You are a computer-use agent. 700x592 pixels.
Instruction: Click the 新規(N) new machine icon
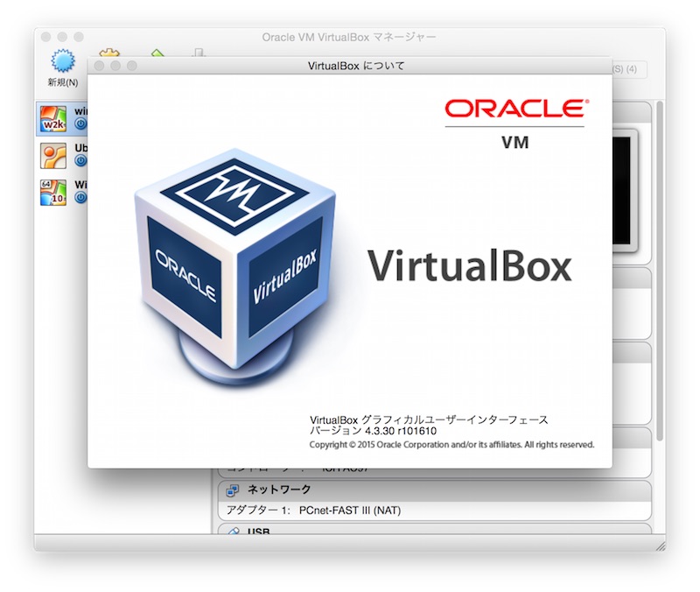[x=63, y=60]
